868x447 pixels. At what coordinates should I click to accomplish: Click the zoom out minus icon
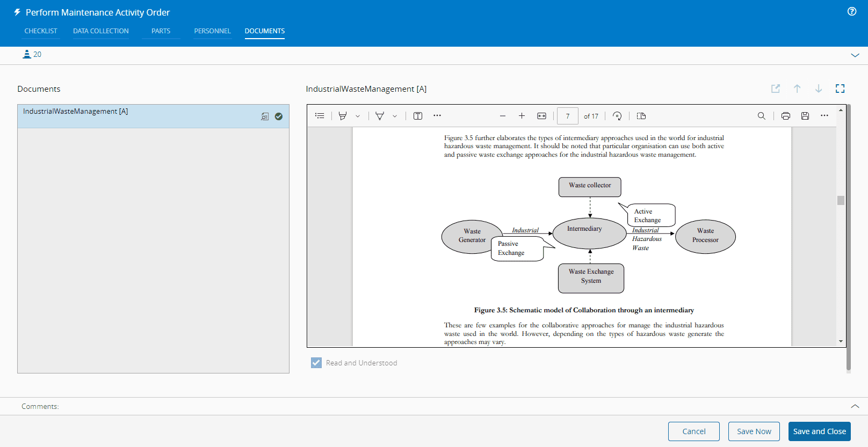coord(503,116)
